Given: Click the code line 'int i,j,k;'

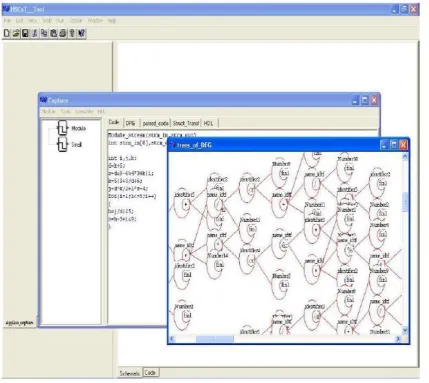Looking at the screenshot, I should (x=122, y=158).
